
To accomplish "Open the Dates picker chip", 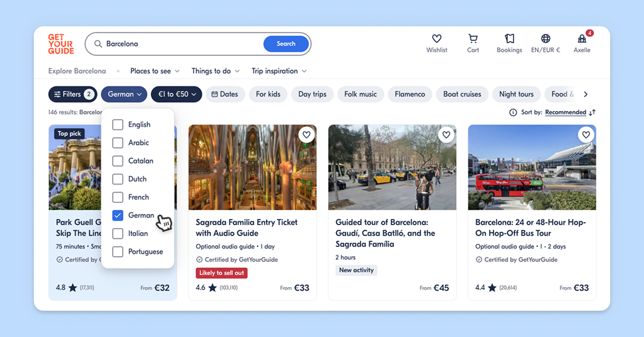I will (225, 94).
